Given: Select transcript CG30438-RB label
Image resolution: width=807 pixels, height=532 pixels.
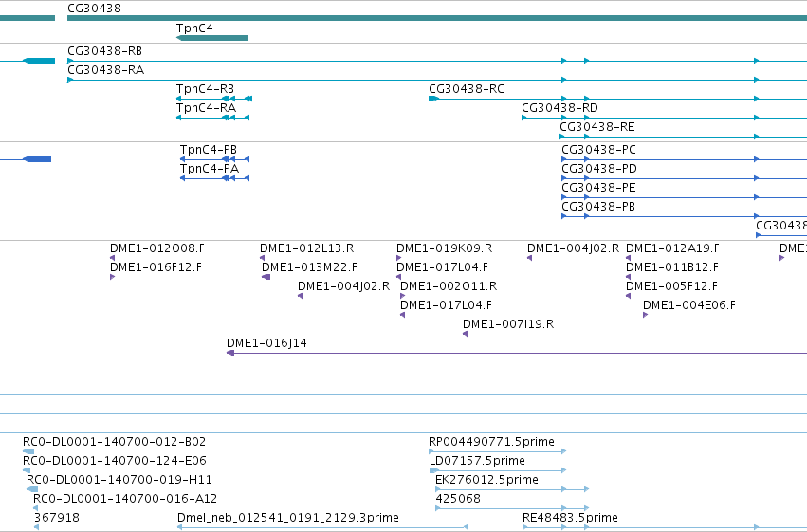Looking at the screenshot, I should pyautogui.click(x=105, y=50).
